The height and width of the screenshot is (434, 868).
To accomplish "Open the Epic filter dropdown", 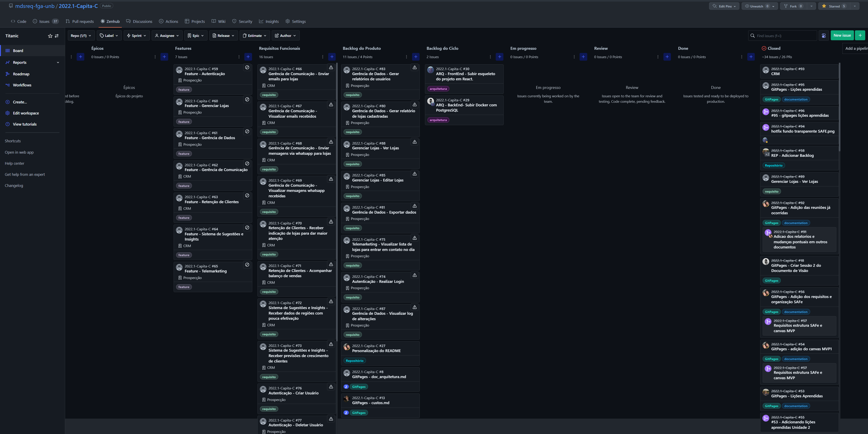I will pos(196,35).
